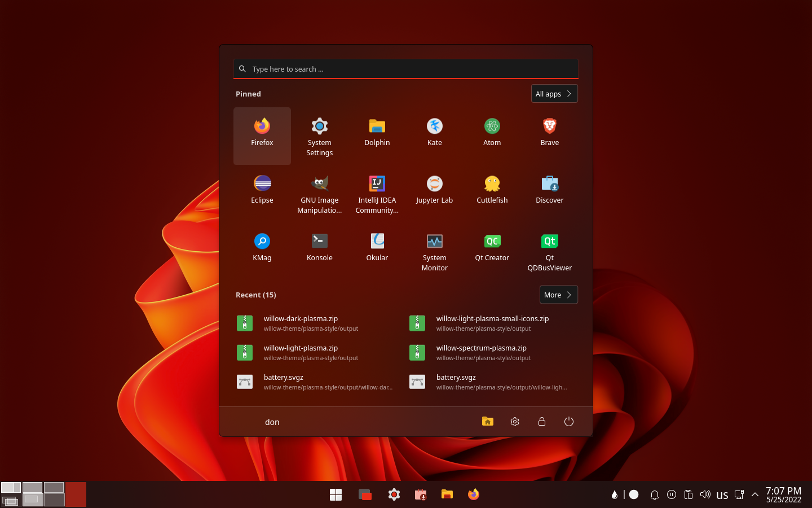Open Qt QDBusViewer

[x=550, y=251]
